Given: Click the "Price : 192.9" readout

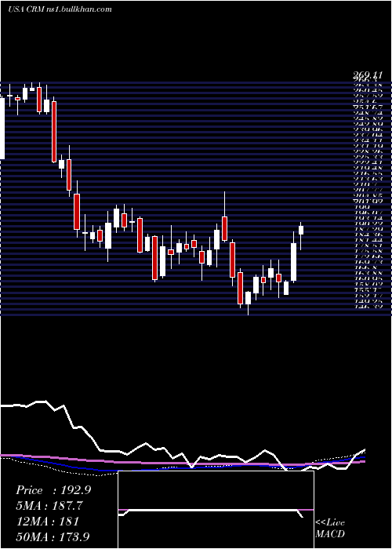Looking at the screenshot, I should pos(53,490).
